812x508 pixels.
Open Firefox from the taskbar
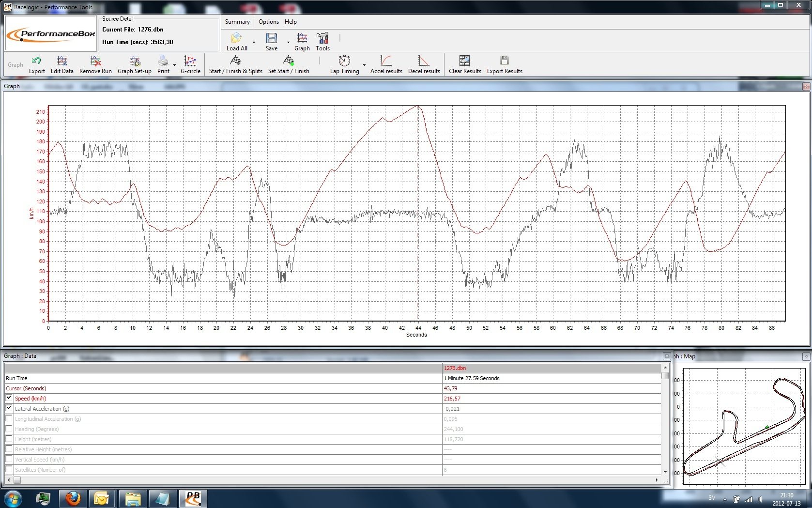pos(73,498)
